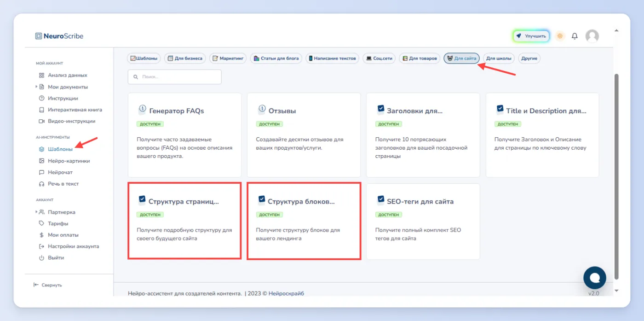Select the Для сайта tab
Screen dimensions: 644x321
click(x=462, y=58)
